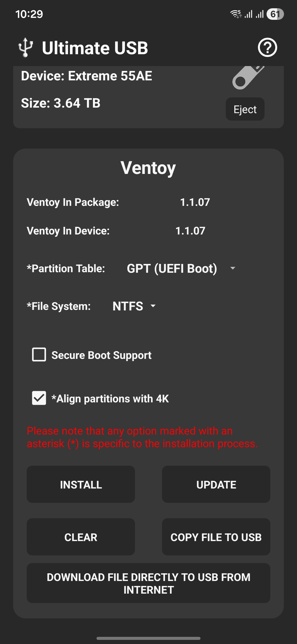Tap the Wi-Fi status icon
Viewport: 297px width, 644px height.
(236, 14)
